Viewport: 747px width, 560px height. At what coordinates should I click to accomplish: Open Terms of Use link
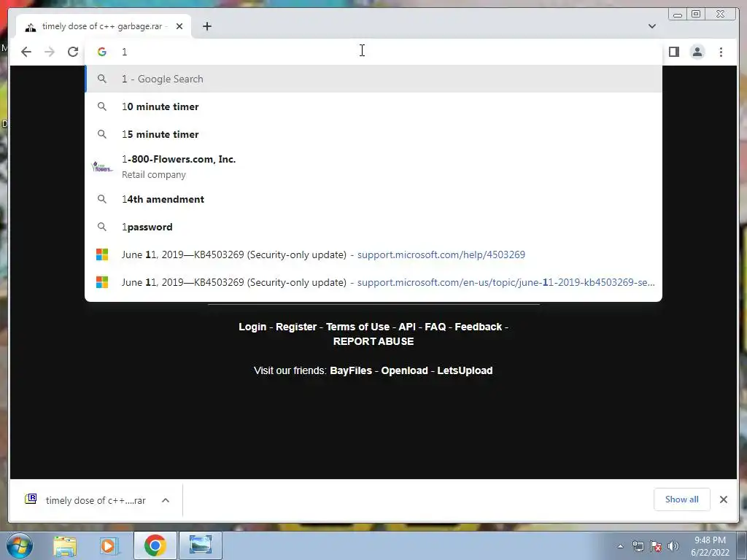click(x=357, y=327)
